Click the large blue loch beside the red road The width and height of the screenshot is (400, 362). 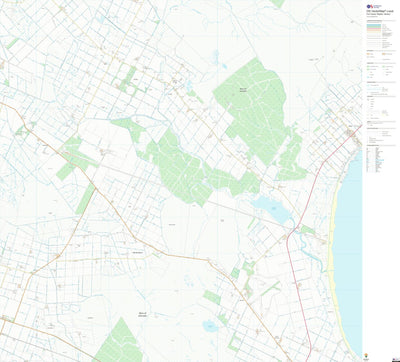point(272,209)
